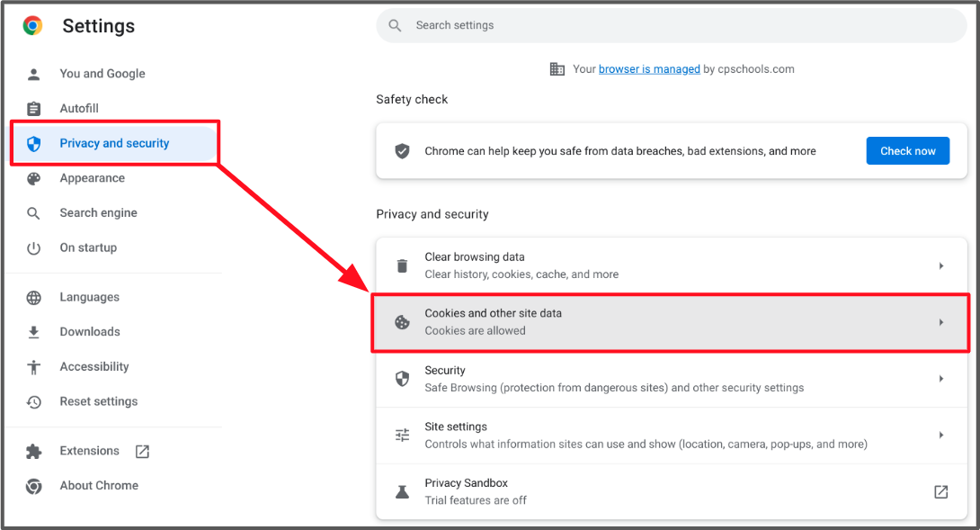
Task: Open the You and Google section
Action: (101, 74)
